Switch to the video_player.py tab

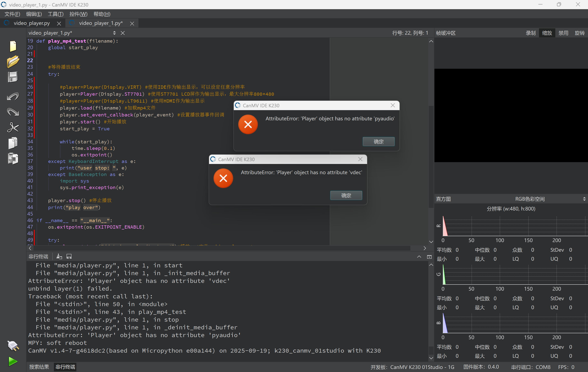click(x=32, y=23)
